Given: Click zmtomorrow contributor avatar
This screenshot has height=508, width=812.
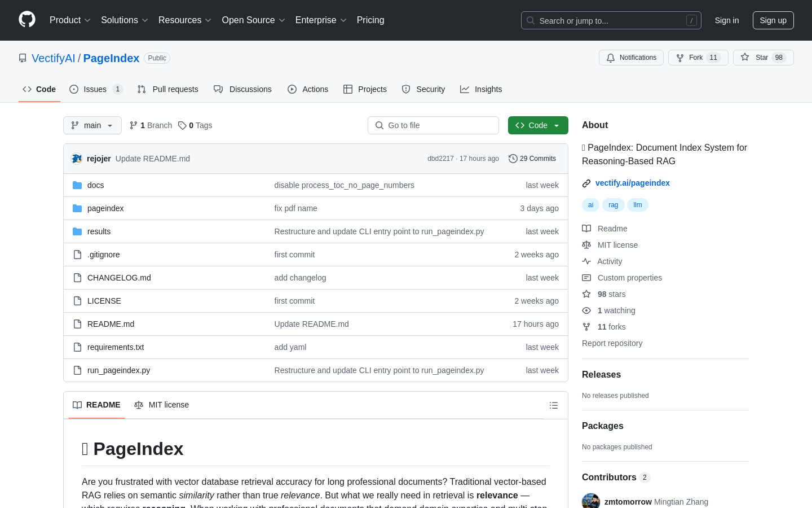Looking at the screenshot, I should 591,501.
